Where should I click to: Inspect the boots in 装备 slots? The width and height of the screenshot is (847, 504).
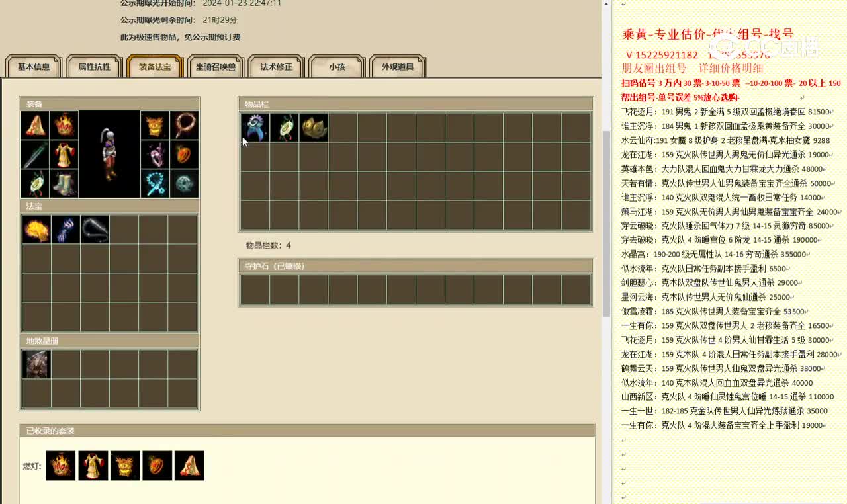[64, 183]
